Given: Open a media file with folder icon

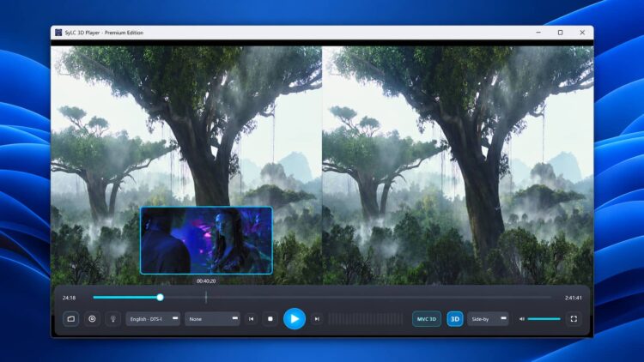Looking at the screenshot, I should [71, 319].
